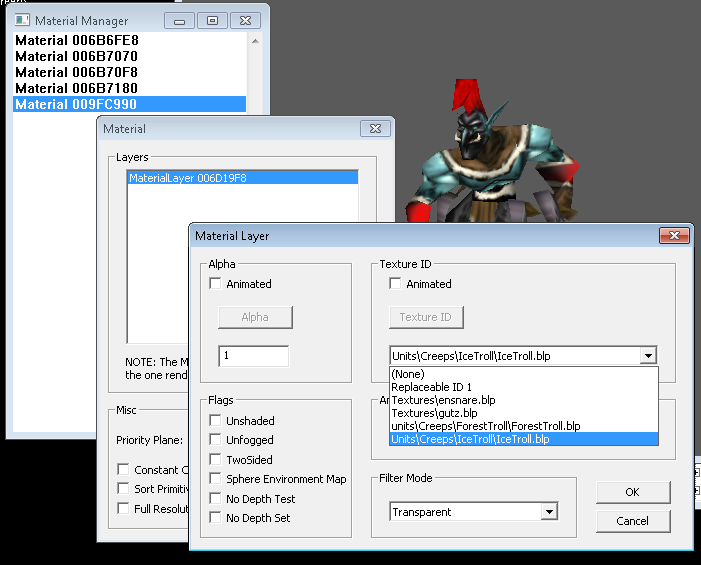
Task: Close the Material Layer dialog
Action: pyautogui.click(x=675, y=235)
